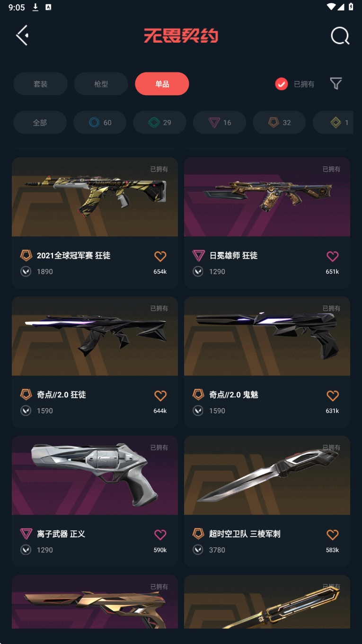Viewport: 362px width, 644px height.
Task: Filter by green diamond tier 29
Action: [159, 123]
